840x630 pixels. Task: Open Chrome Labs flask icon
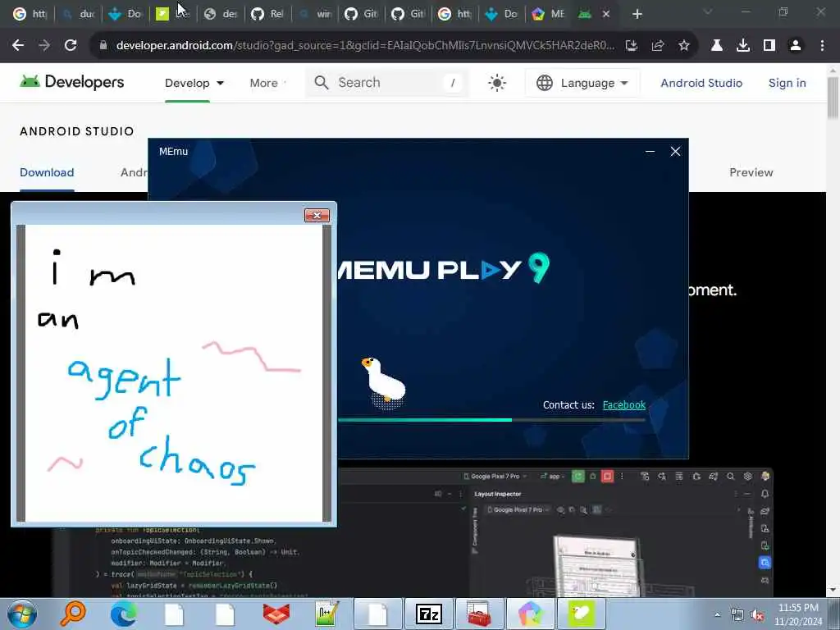point(716,46)
